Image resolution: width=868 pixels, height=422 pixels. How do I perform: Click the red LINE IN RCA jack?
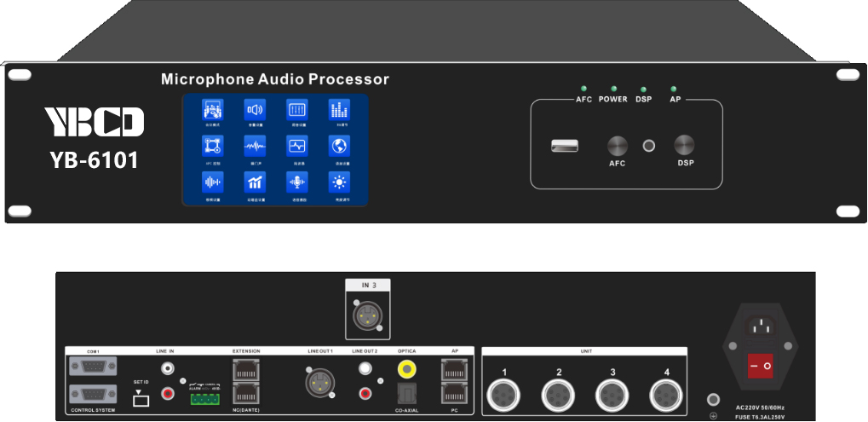(x=167, y=394)
